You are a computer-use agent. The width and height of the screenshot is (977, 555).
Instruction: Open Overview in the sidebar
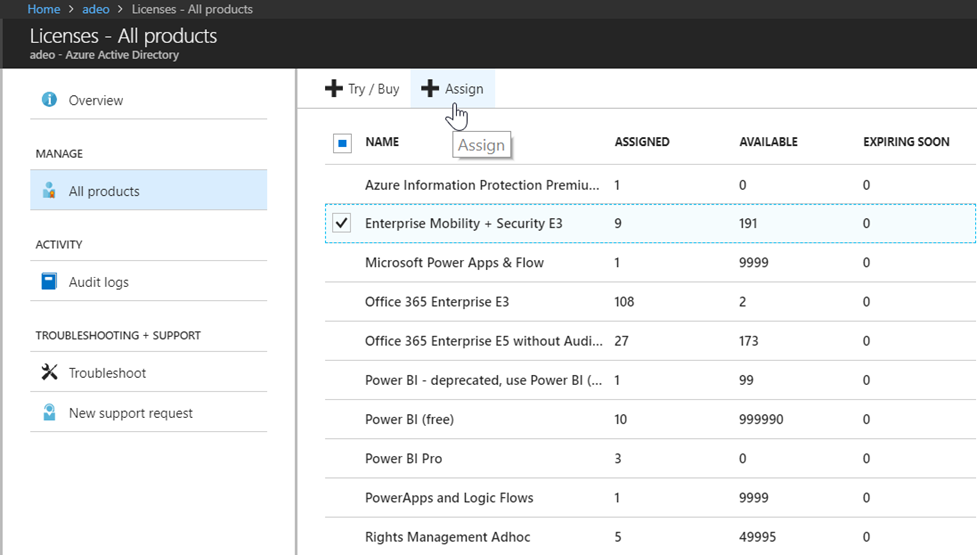[148, 100]
